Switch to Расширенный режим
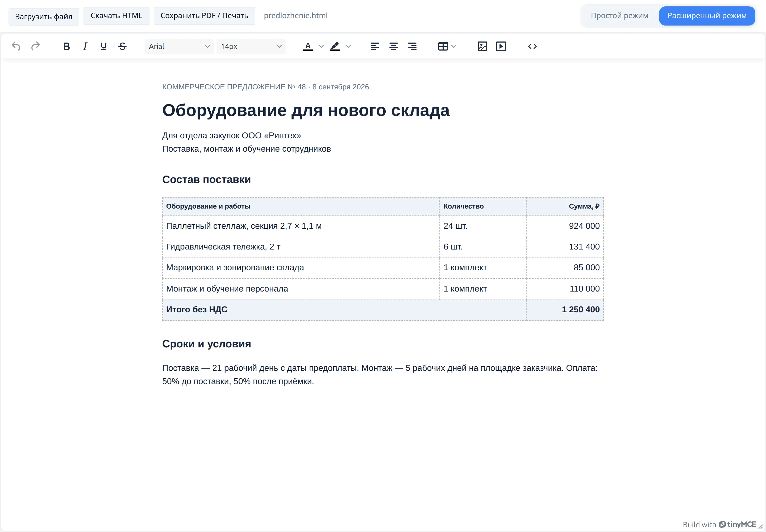The width and height of the screenshot is (766, 532). click(707, 16)
